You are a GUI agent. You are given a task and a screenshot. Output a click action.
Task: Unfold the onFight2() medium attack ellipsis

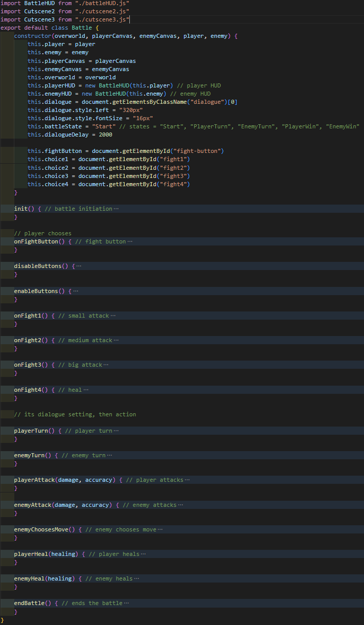pos(116,340)
